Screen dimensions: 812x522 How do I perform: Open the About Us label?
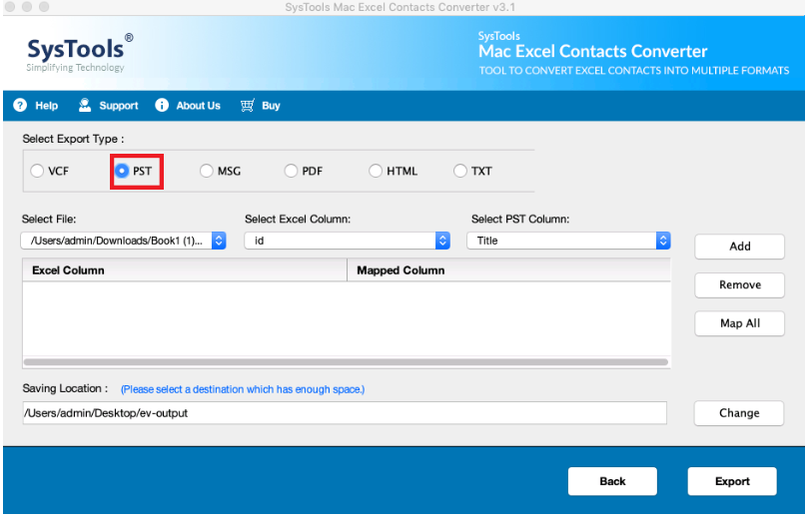[199, 106]
